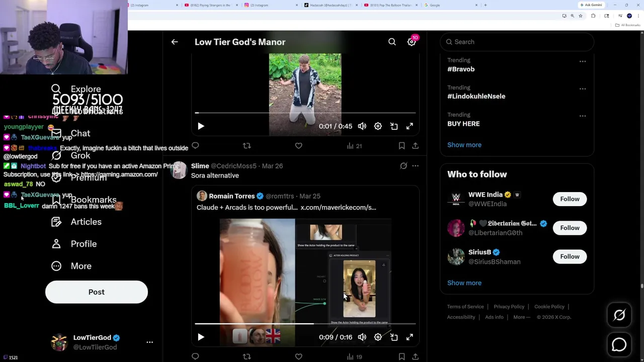The image size is (644, 362).
Task: Reply to Slime's post
Action: point(195,357)
